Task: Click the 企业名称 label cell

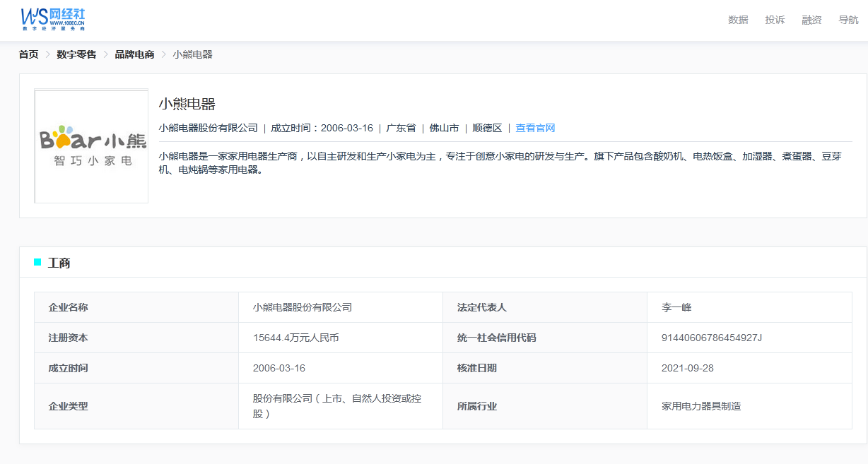Action: [x=136, y=307]
